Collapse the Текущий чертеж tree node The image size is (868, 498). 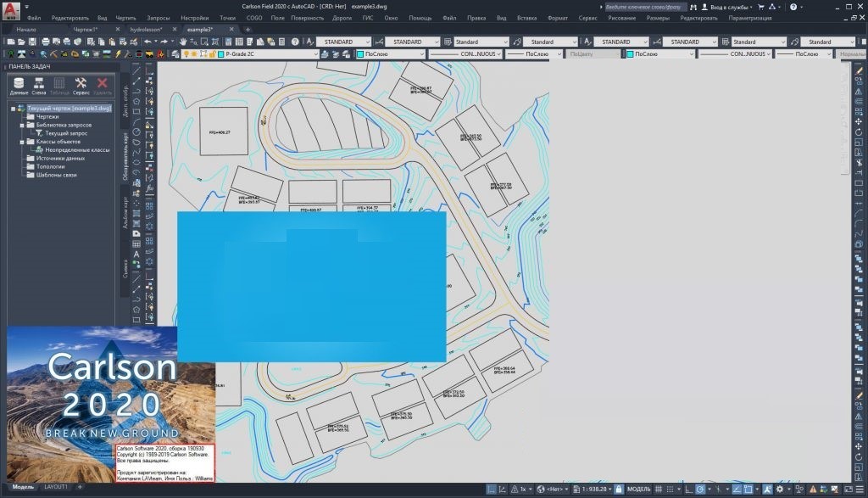(x=13, y=109)
